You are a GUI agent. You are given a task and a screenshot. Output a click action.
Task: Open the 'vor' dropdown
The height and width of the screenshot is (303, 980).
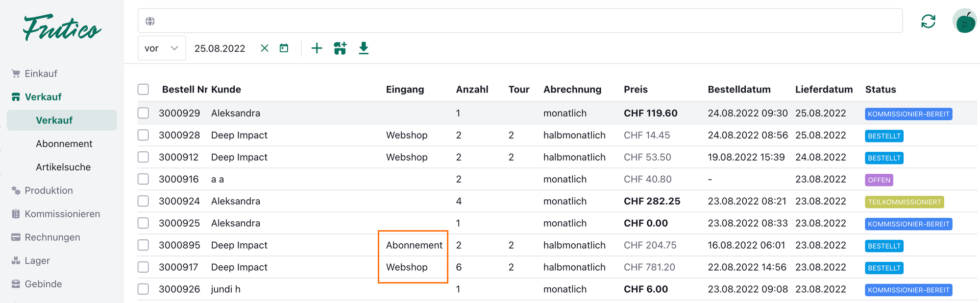161,48
